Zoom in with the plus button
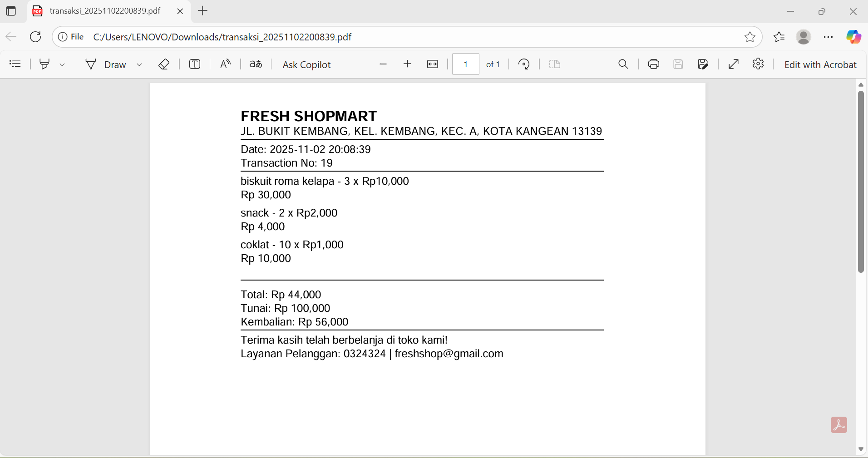Screen dimensions: 868x458 pos(407,64)
